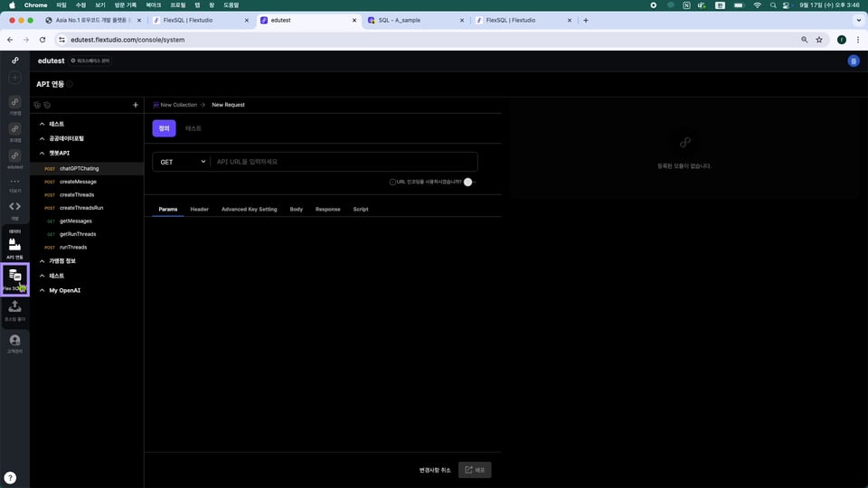Click the first collection tool icon above tree
Image resolution: width=868 pixels, height=488 pixels.
(37, 105)
